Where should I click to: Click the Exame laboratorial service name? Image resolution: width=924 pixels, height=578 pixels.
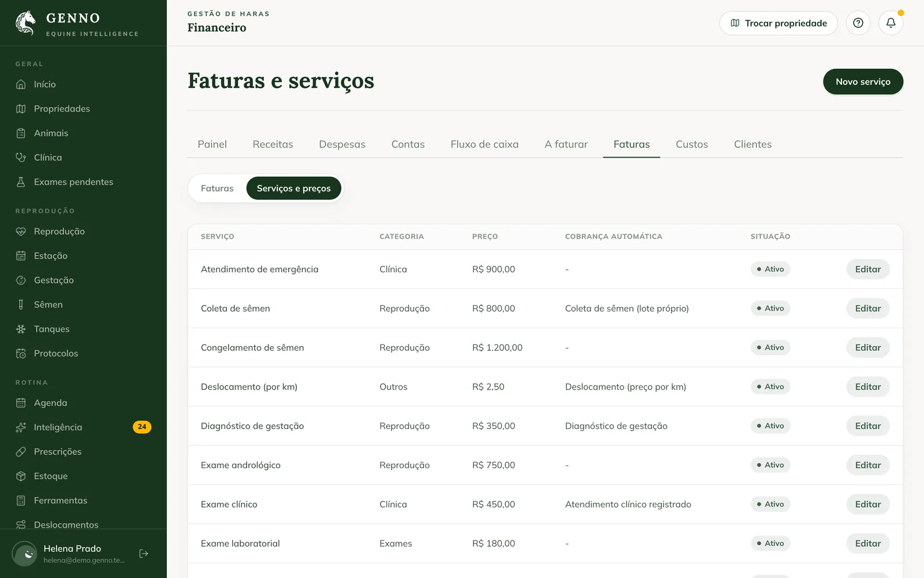coord(240,543)
